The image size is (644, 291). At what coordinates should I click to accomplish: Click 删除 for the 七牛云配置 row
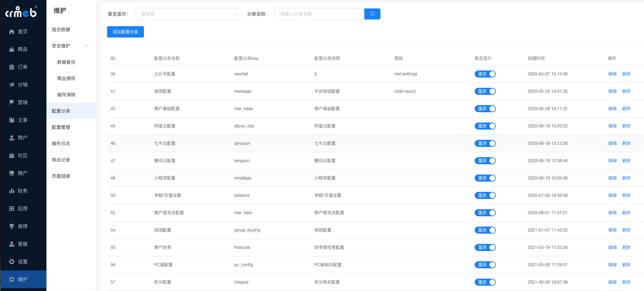pos(626,143)
